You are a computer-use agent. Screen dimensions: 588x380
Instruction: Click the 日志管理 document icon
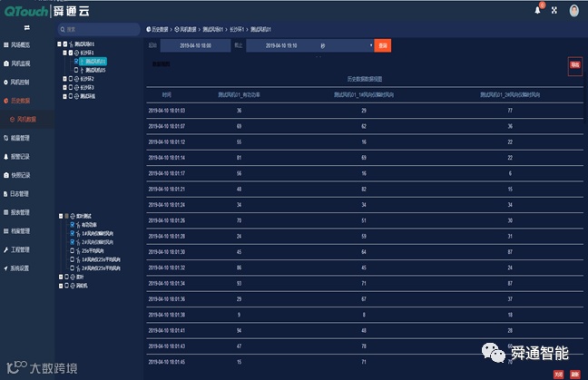pyautogui.click(x=5, y=194)
